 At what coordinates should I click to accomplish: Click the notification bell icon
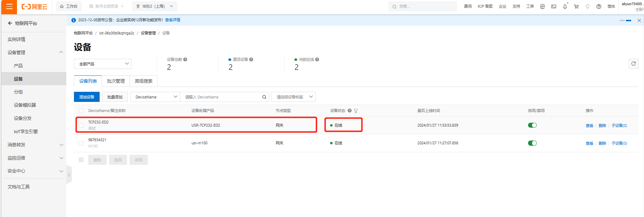(x=565, y=7)
